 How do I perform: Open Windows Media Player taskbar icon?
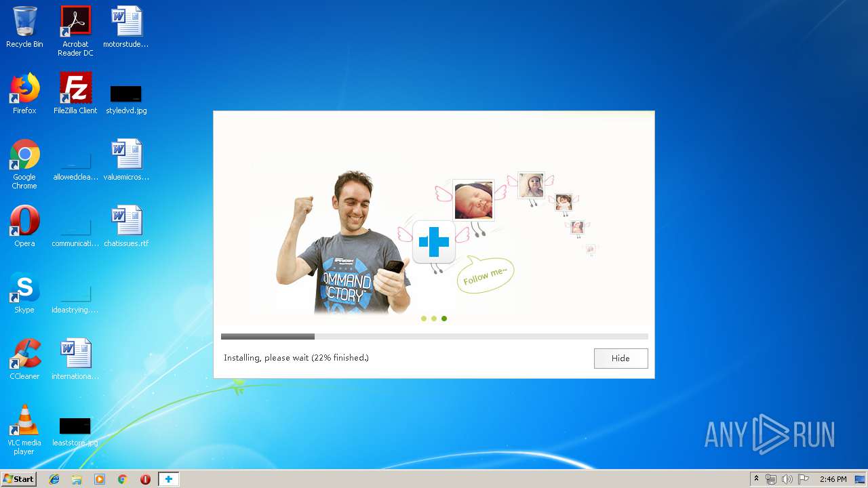(x=100, y=479)
